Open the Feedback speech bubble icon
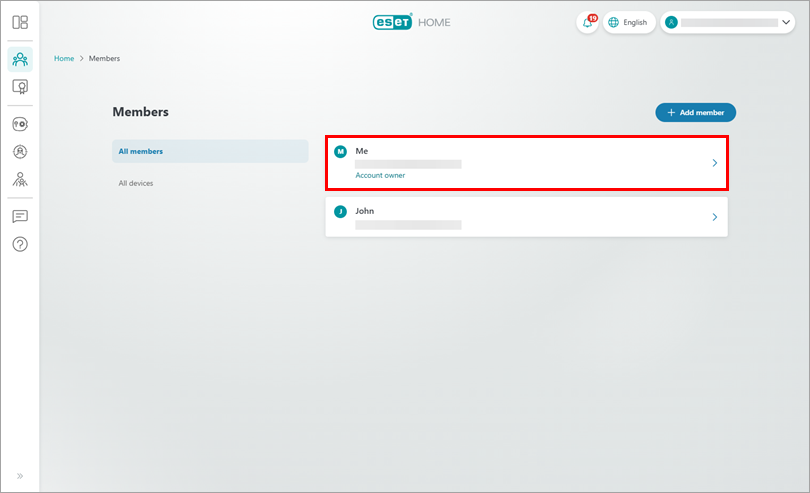The image size is (810, 493). (20, 216)
